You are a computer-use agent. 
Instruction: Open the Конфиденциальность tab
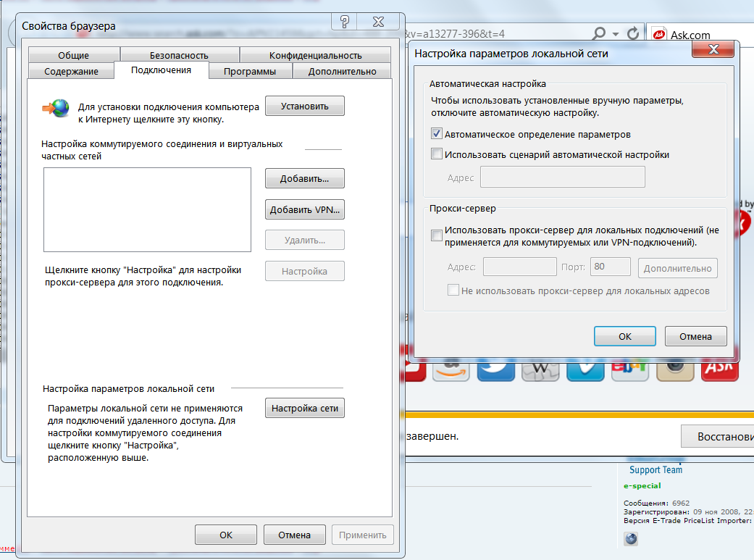point(316,55)
